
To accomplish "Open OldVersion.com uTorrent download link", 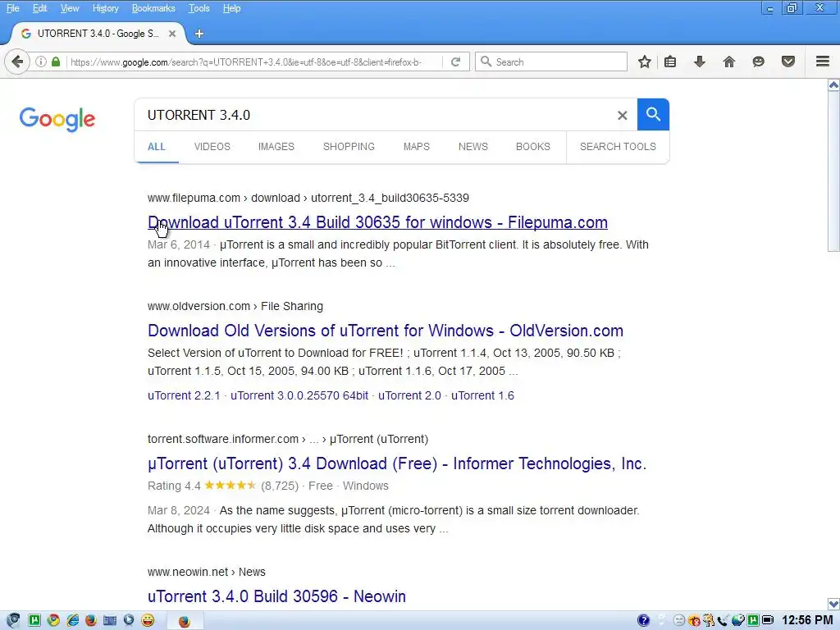I will tap(386, 331).
